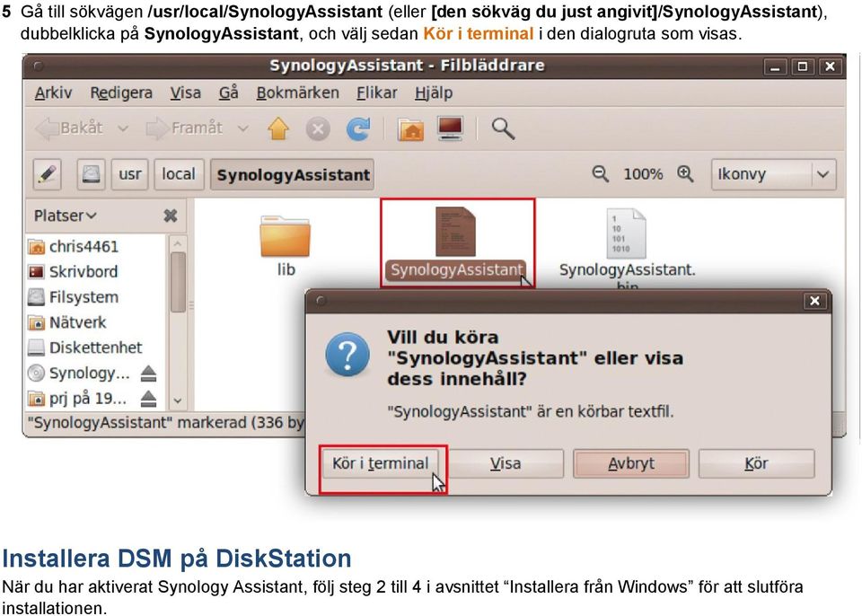Open the prj på 19... network share

(77, 398)
